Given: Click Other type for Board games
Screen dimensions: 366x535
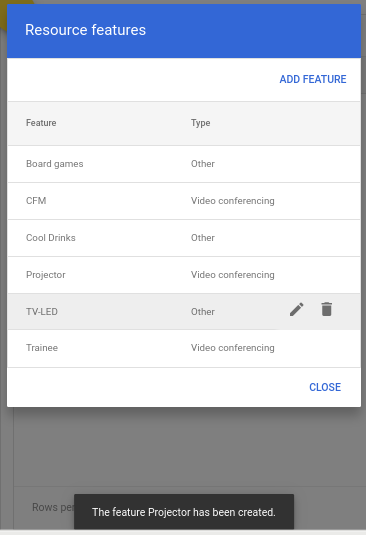Looking at the screenshot, I should (203, 164).
